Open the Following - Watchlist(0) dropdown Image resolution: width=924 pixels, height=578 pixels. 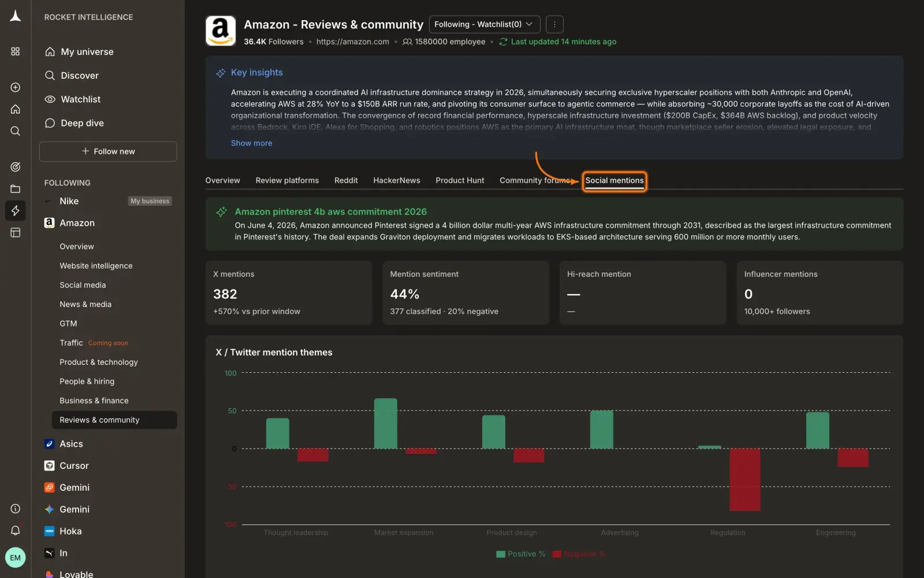click(x=485, y=24)
